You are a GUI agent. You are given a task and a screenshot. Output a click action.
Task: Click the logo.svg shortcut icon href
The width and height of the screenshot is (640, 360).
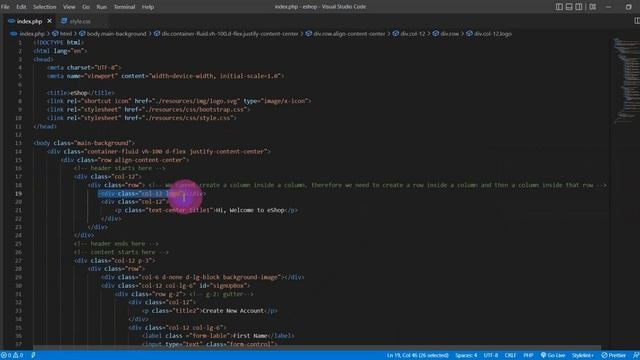tap(187, 101)
